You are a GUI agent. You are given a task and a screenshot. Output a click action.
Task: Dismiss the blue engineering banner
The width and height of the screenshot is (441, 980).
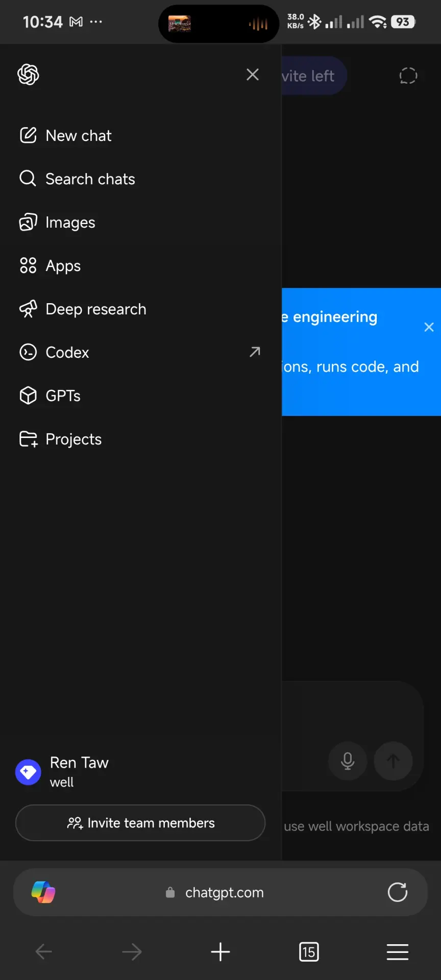429,327
